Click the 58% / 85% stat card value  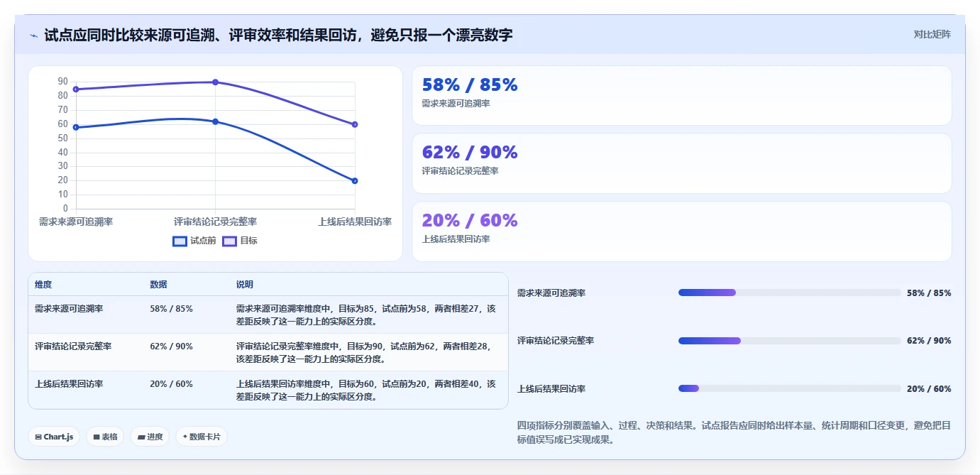tap(470, 84)
